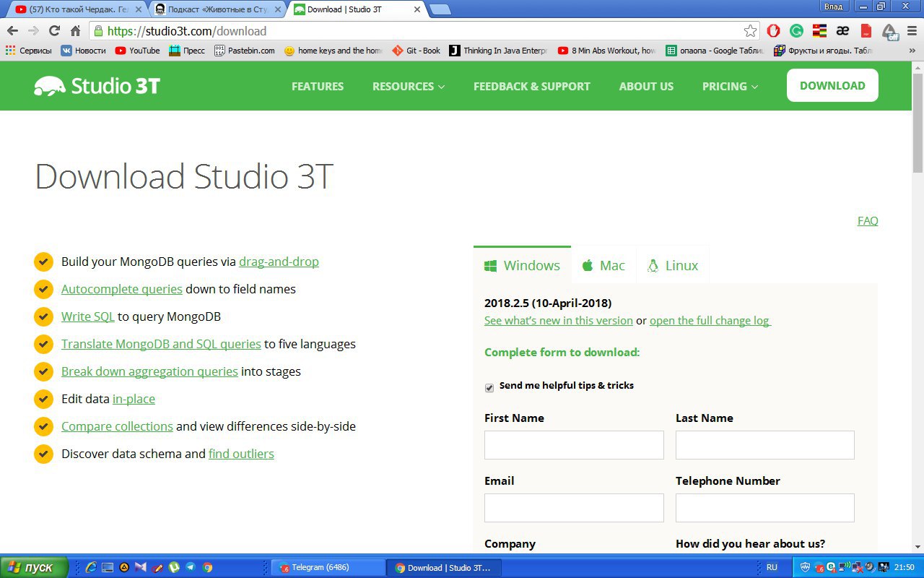Follow the find outliers link
Image resolution: width=924 pixels, height=578 pixels.
(241, 454)
